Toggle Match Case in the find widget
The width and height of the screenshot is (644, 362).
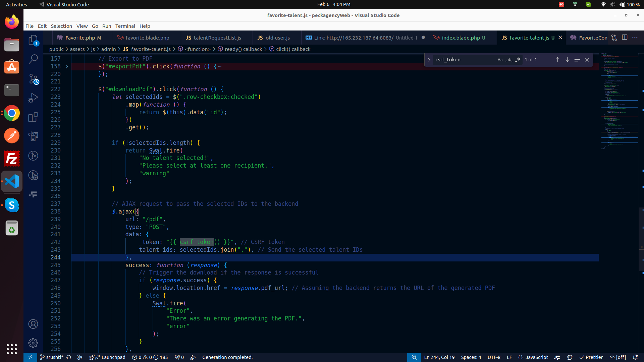click(500, 60)
